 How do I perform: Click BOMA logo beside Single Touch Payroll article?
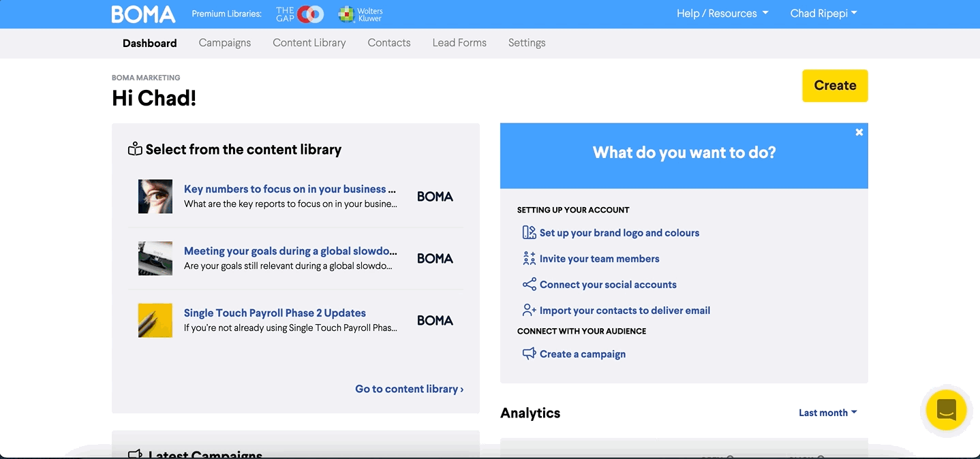click(435, 320)
